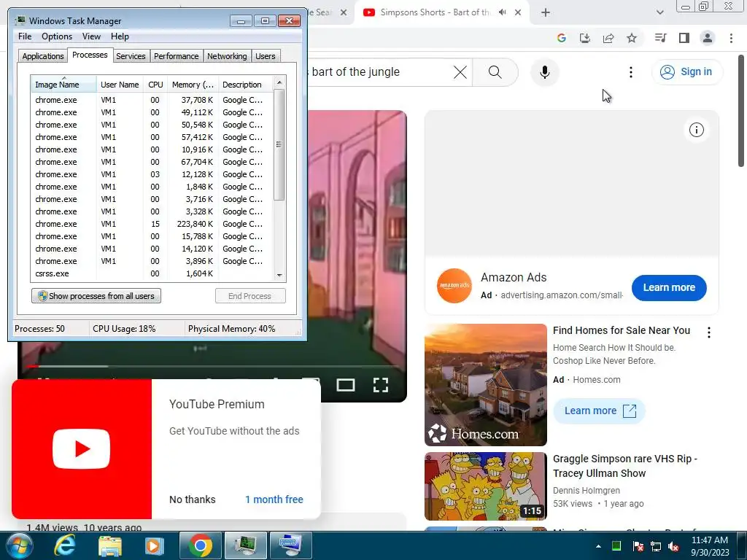Open the Google icon in Chrome toolbar

[x=561, y=38]
